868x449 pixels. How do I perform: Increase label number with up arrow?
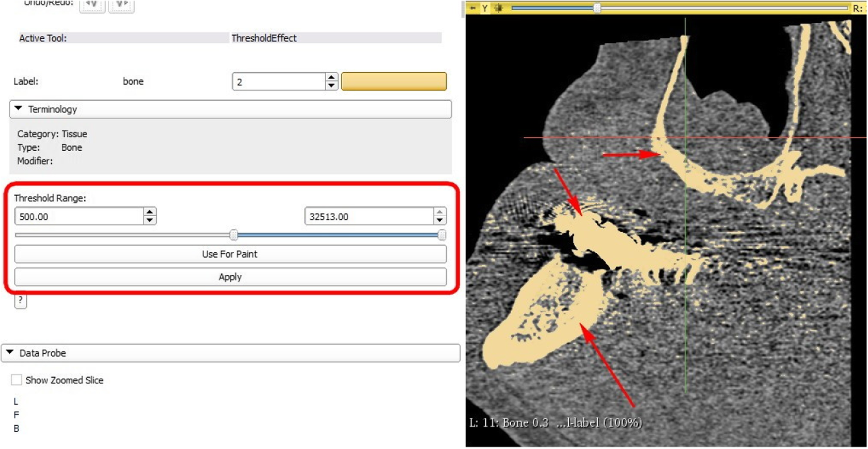pos(331,77)
